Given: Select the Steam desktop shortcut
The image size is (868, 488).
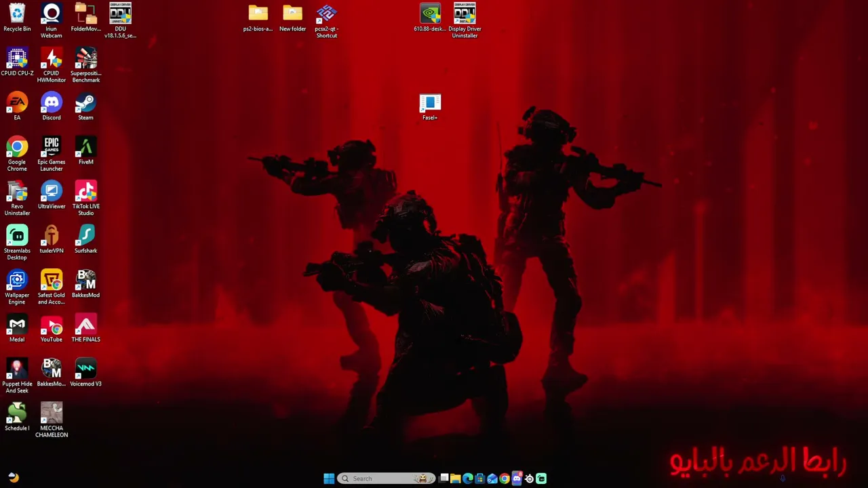Looking at the screenshot, I should pyautogui.click(x=85, y=107).
